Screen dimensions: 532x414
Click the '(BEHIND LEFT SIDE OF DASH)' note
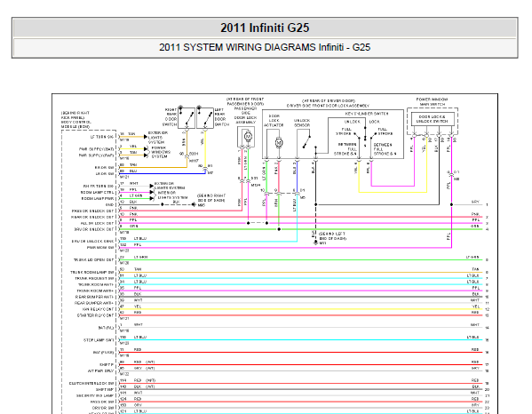[x=332, y=236]
